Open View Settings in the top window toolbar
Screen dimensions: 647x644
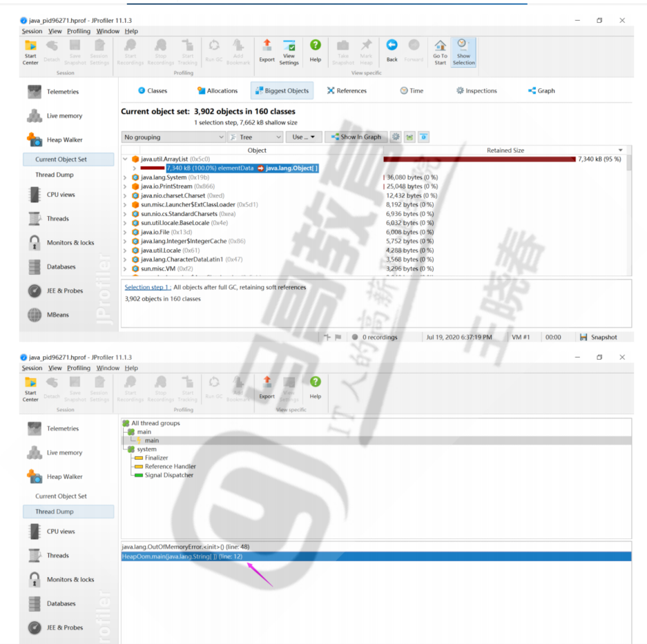(x=289, y=52)
